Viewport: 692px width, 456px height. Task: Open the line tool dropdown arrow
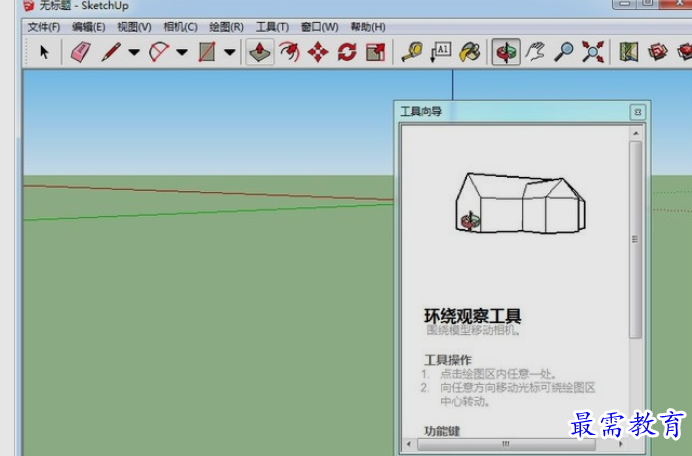[134, 53]
